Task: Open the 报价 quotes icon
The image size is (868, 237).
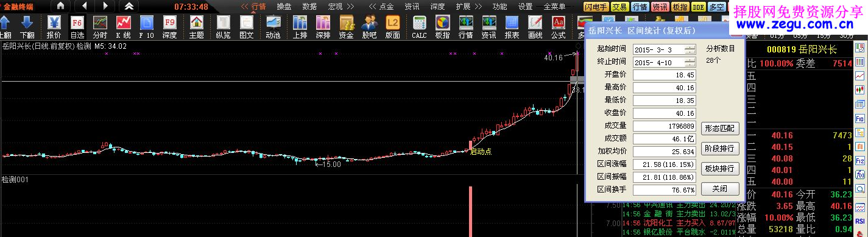Action: point(54,27)
